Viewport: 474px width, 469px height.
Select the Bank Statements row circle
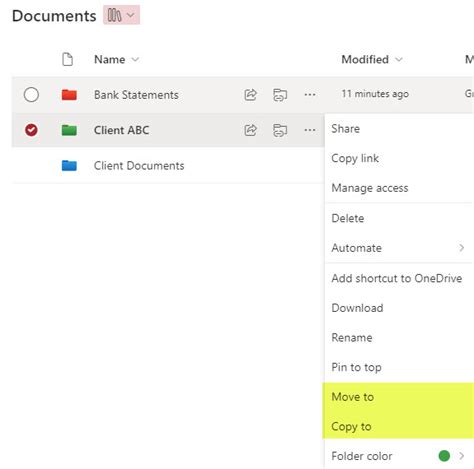[31, 95]
